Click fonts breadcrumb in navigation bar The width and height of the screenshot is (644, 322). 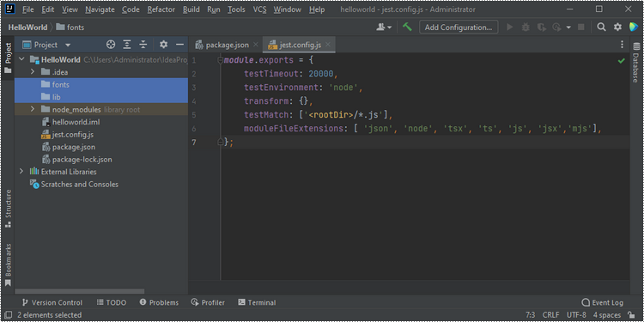[x=70, y=27]
